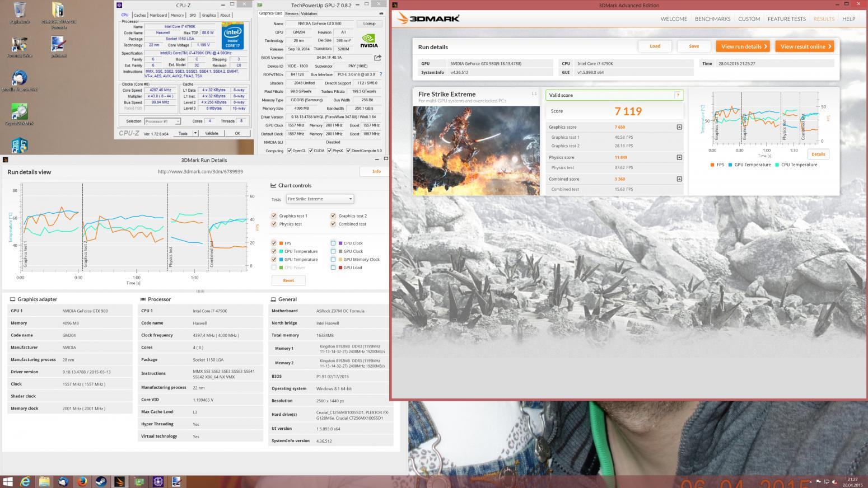The width and height of the screenshot is (868, 488).
Task: Open the 3DMark CUSTOM menu
Action: coord(749,19)
